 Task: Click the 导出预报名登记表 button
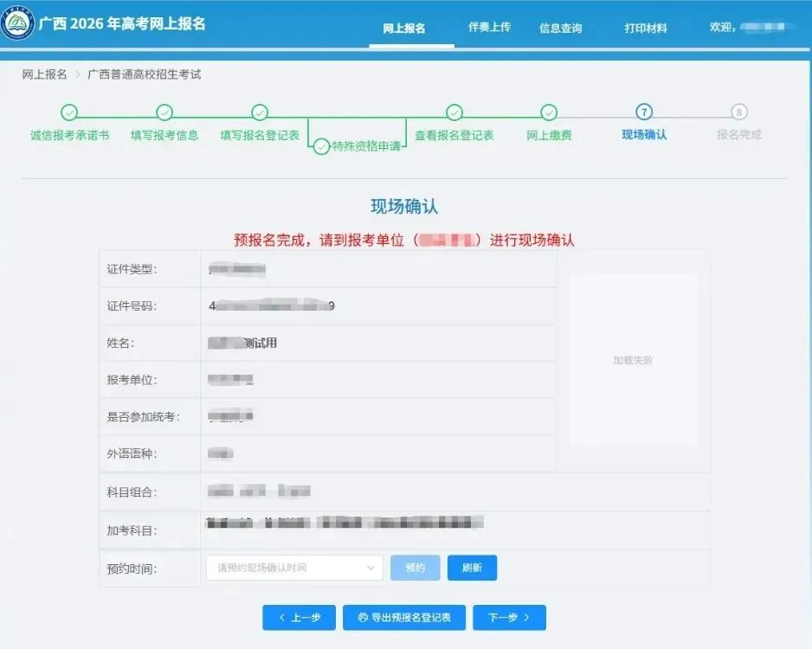click(404, 618)
